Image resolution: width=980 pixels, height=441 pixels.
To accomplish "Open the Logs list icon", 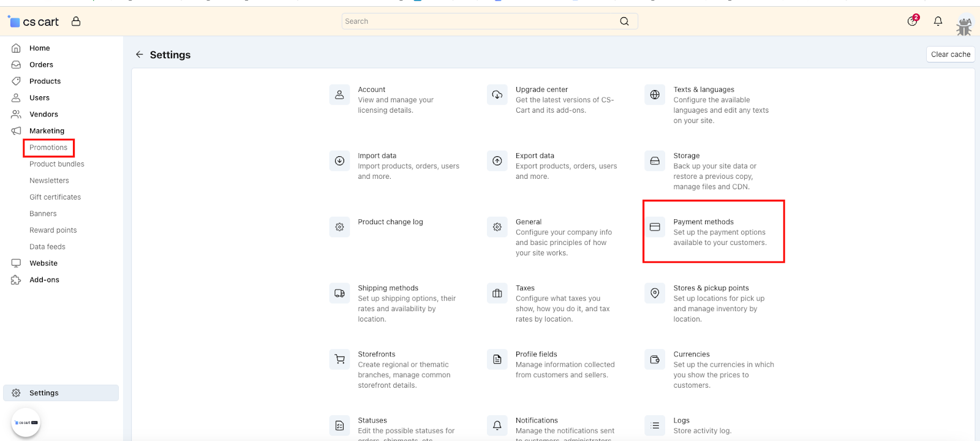I will [x=655, y=426].
